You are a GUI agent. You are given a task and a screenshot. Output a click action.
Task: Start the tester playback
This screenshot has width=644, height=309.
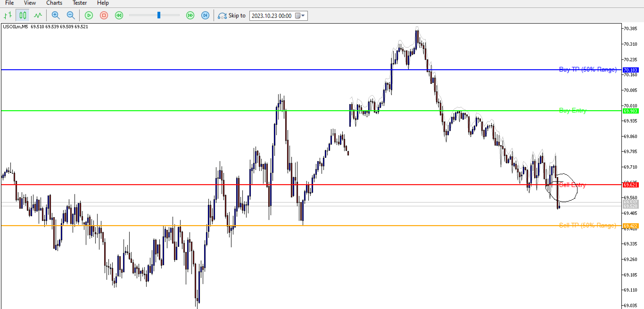coord(89,16)
